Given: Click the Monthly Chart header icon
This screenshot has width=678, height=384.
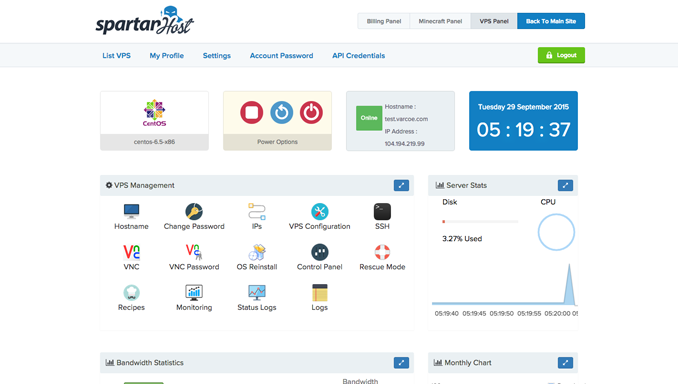Looking at the screenshot, I should click(438, 362).
